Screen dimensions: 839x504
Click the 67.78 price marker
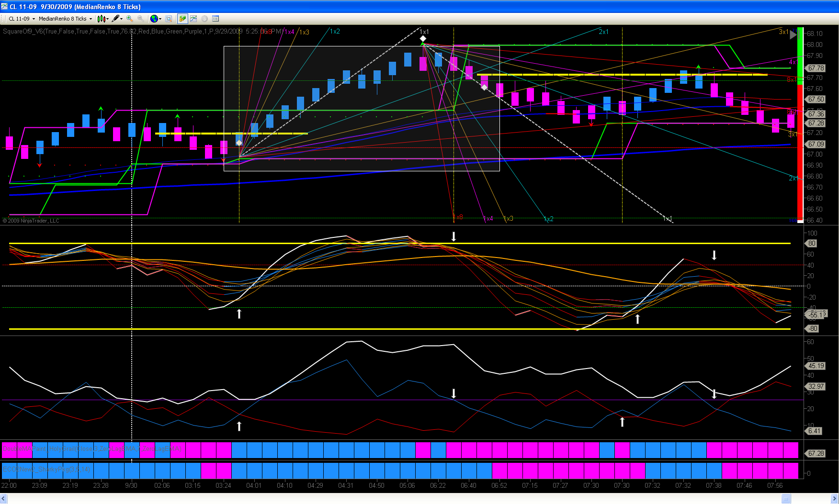point(816,68)
